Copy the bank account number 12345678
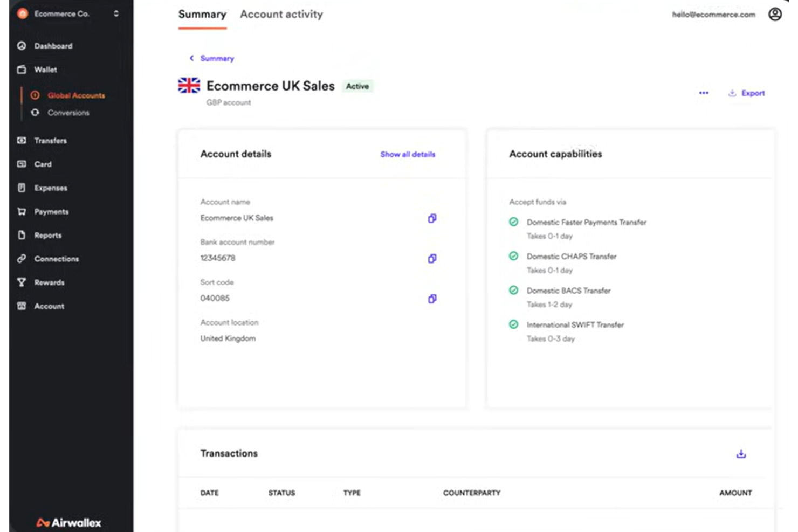The width and height of the screenshot is (798, 532). (432, 259)
